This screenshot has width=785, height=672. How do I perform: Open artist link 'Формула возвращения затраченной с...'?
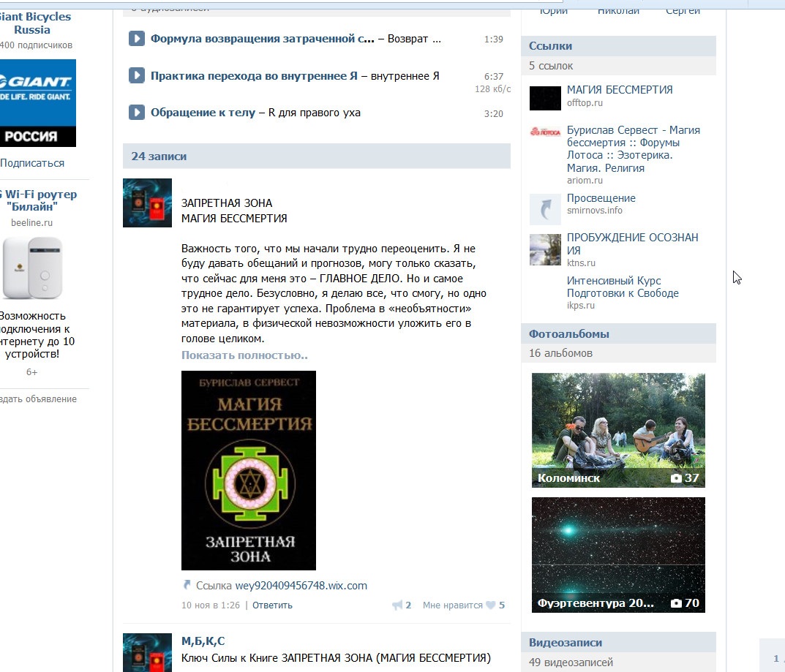263,39
